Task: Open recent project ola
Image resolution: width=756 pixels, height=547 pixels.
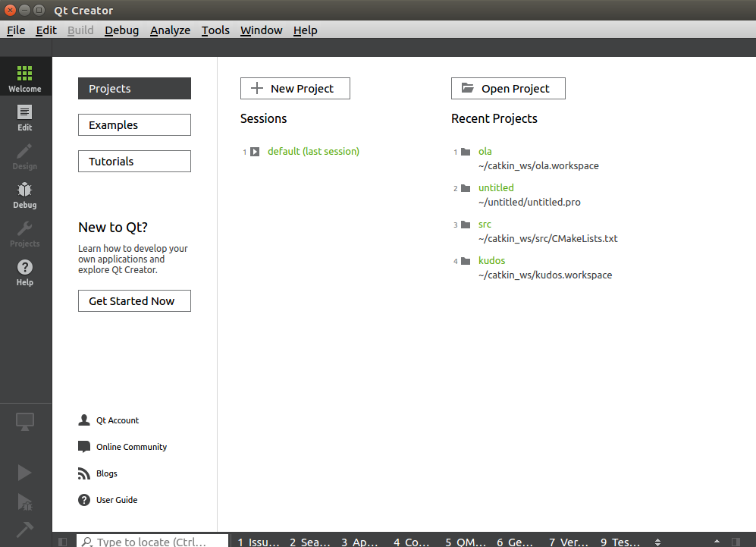Action: click(485, 152)
